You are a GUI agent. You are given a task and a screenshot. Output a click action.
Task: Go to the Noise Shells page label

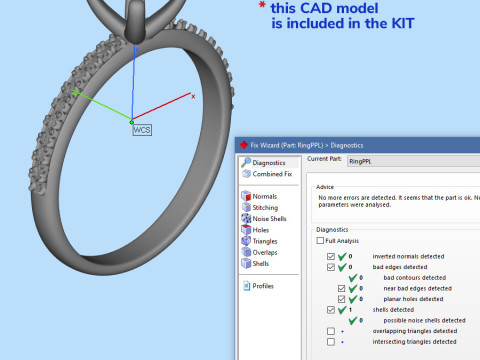(x=269, y=219)
